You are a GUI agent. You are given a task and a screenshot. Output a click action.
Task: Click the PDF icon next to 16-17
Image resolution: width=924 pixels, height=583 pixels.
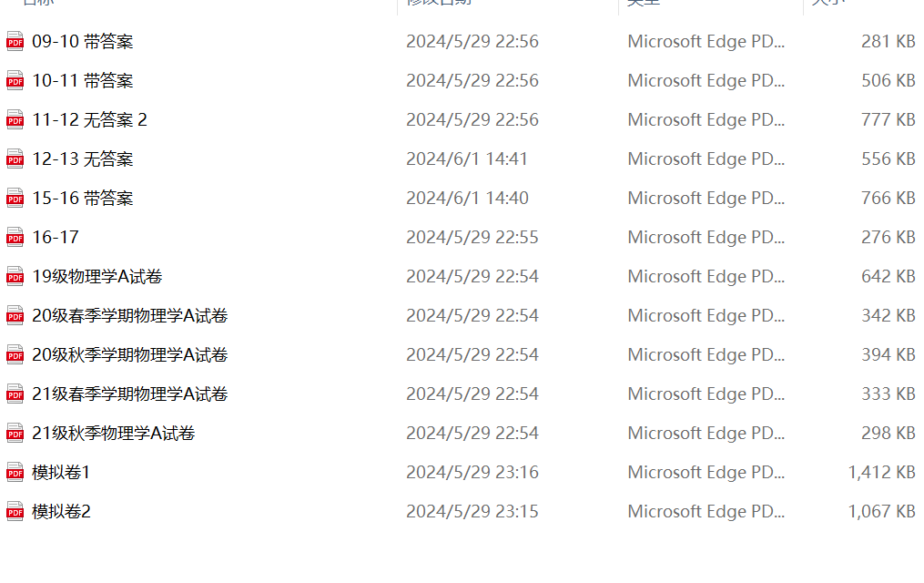[x=15, y=237]
